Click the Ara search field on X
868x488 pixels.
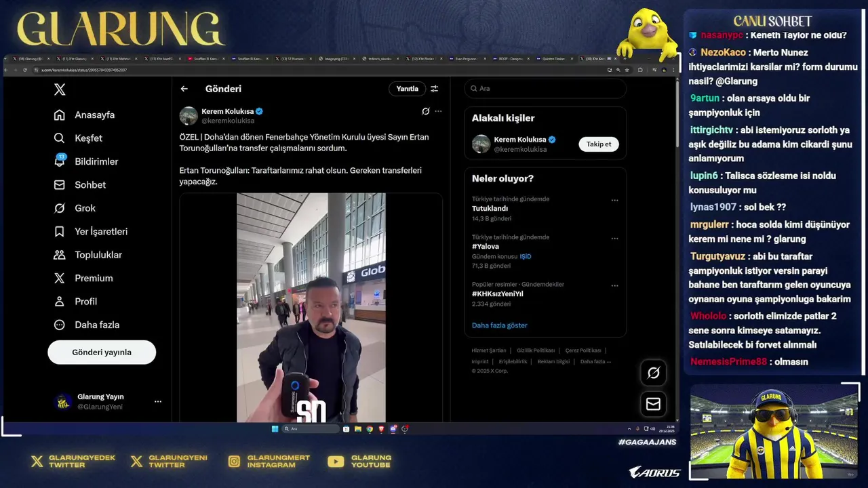click(545, 89)
